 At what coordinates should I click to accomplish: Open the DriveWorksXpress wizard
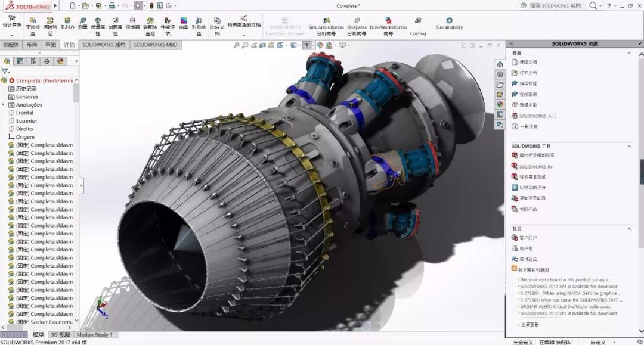pyautogui.click(x=388, y=26)
